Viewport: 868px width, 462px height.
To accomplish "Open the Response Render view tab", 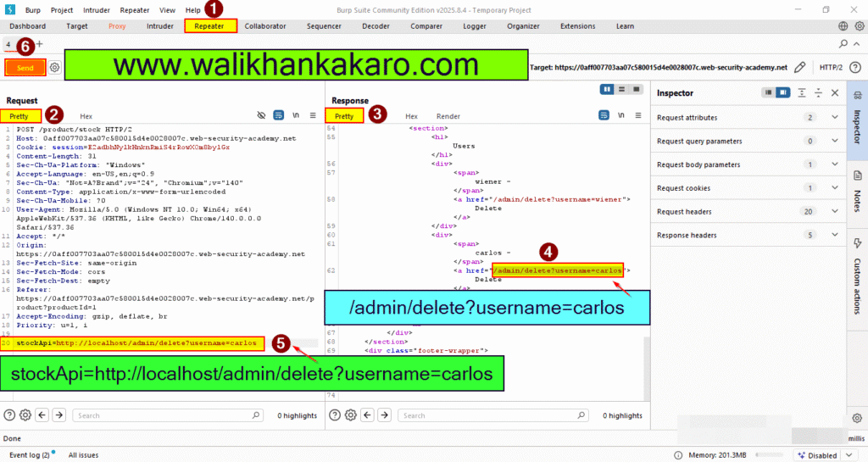I will tap(448, 116).
